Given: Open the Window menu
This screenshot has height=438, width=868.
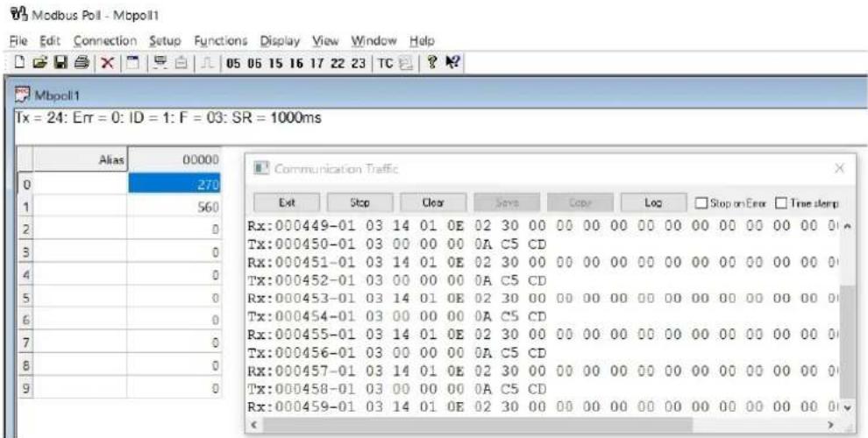Looking at the screenshot, I should tap(374, 41).
